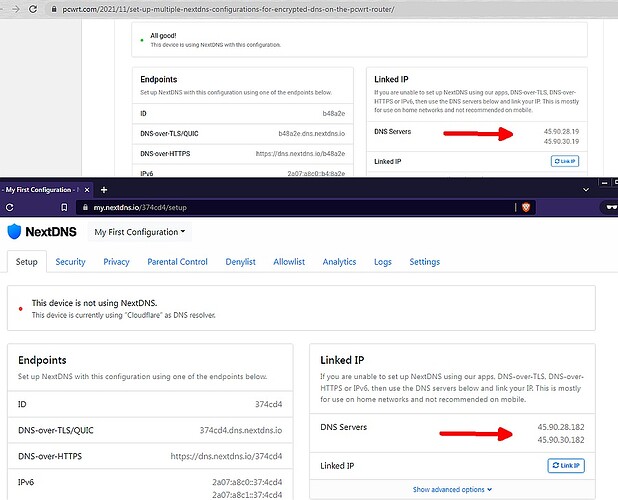Open My First Configuration dropdown

point(139,232)
